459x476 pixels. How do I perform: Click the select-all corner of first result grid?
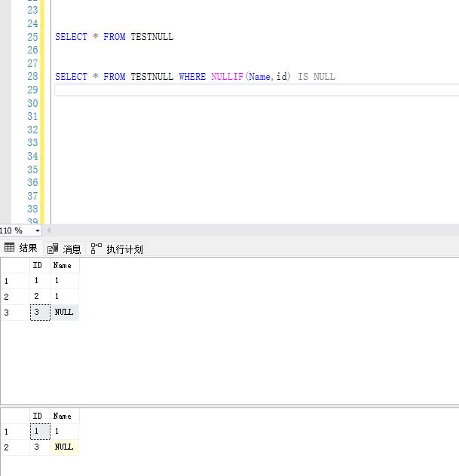pos(14,265)
